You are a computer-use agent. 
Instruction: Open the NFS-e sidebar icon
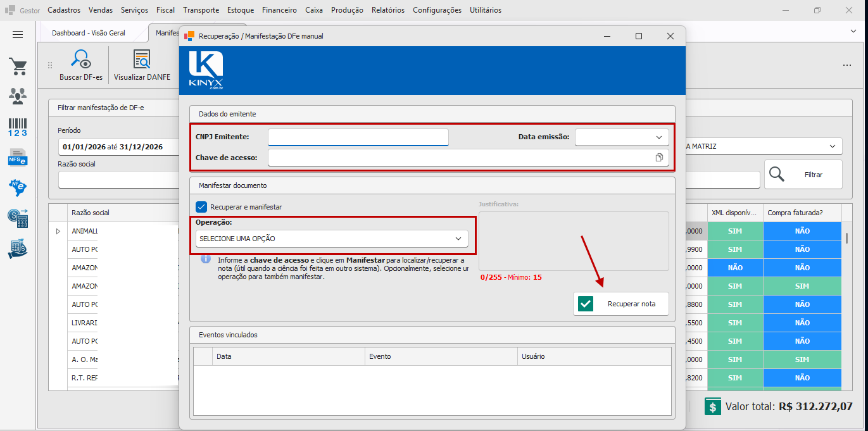[18, 157]
